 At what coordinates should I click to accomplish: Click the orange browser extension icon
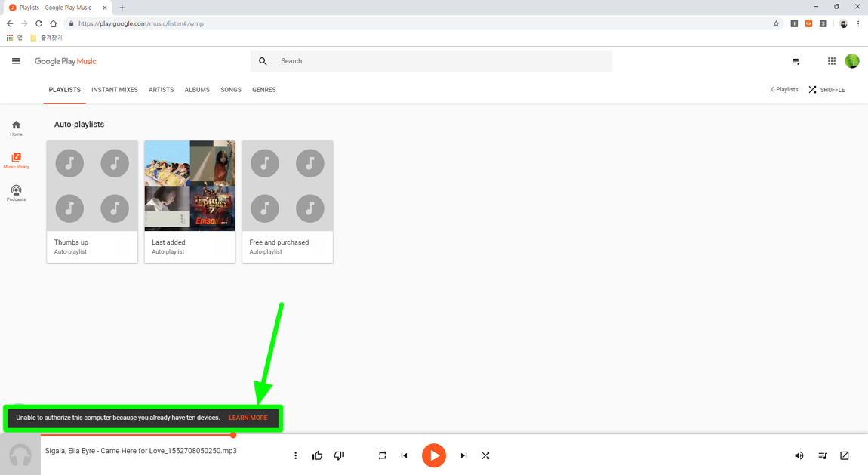tap(809, 24)
